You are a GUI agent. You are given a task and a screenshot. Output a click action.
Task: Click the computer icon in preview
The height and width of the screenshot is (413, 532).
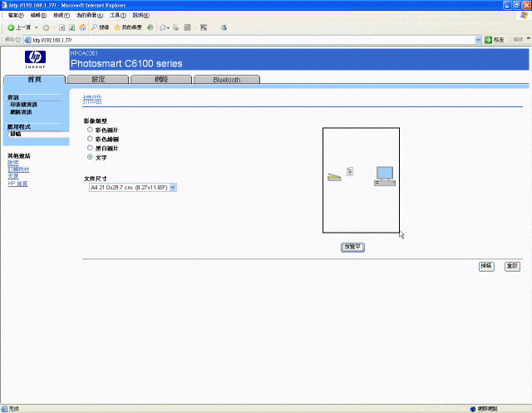(385, 176)
